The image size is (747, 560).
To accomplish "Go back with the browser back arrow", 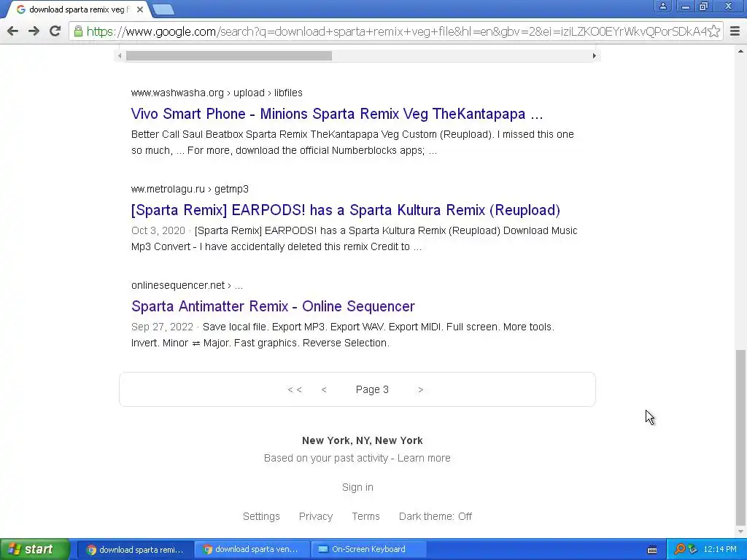I will pos(13,31).
